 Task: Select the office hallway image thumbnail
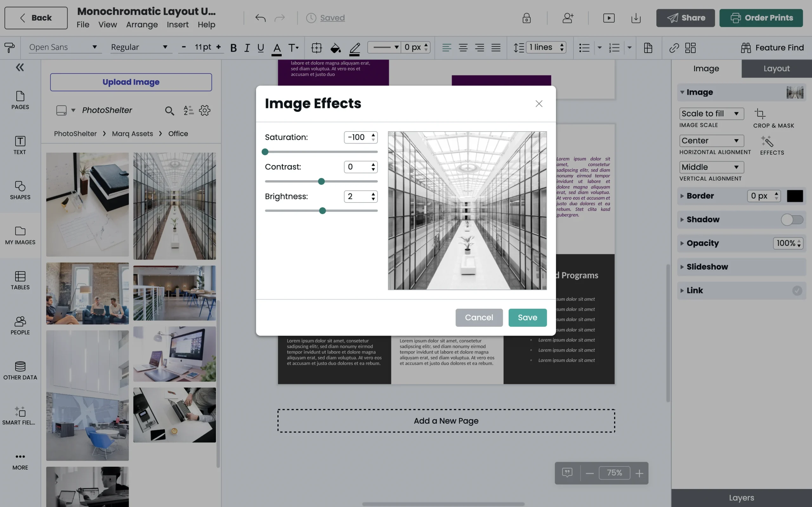click(174, 205)
